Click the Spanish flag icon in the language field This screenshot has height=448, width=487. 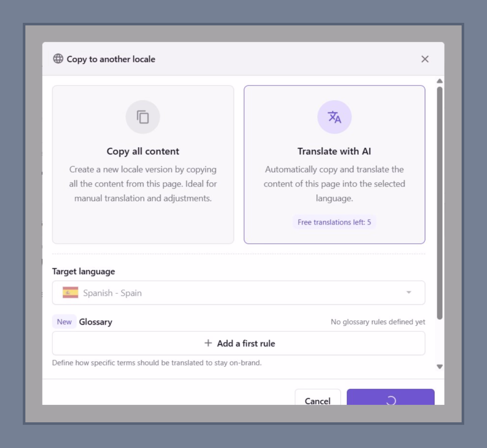click(70, 293)
